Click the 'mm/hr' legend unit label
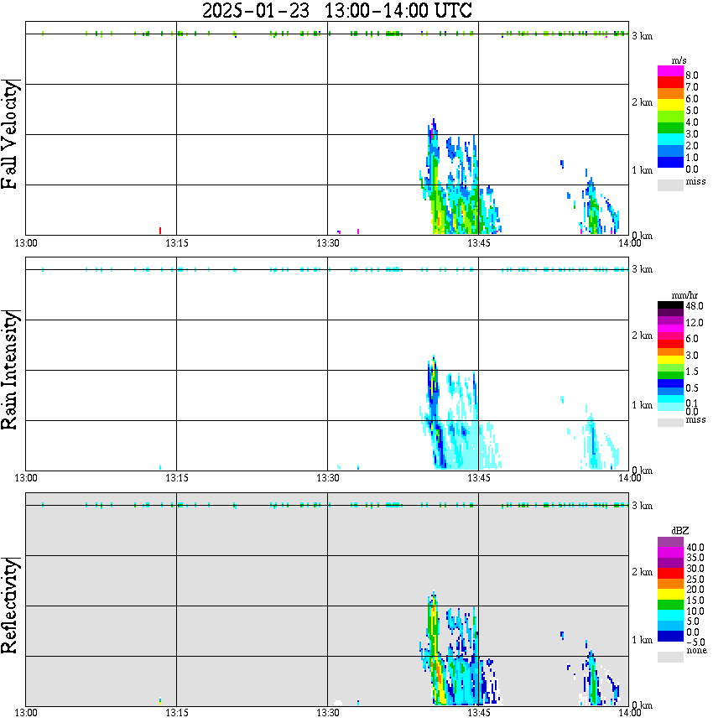The image size is (713, 728). [684, 295]
